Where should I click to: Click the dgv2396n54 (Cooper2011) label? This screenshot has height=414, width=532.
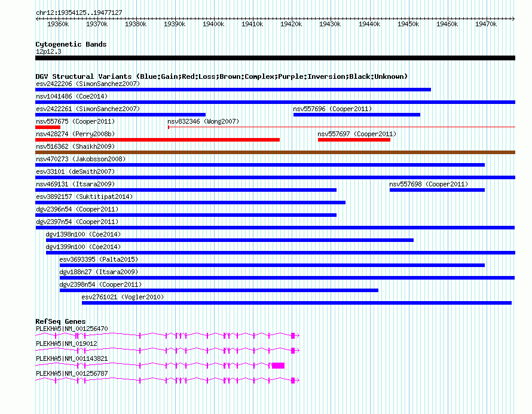77,209
